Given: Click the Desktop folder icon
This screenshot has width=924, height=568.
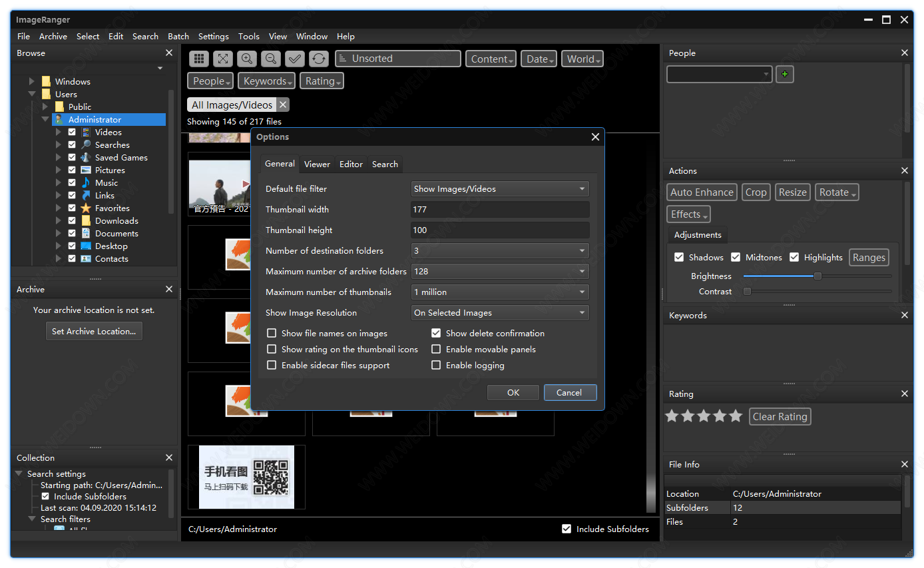Looking at the screenshot, I should click(86, 246).
